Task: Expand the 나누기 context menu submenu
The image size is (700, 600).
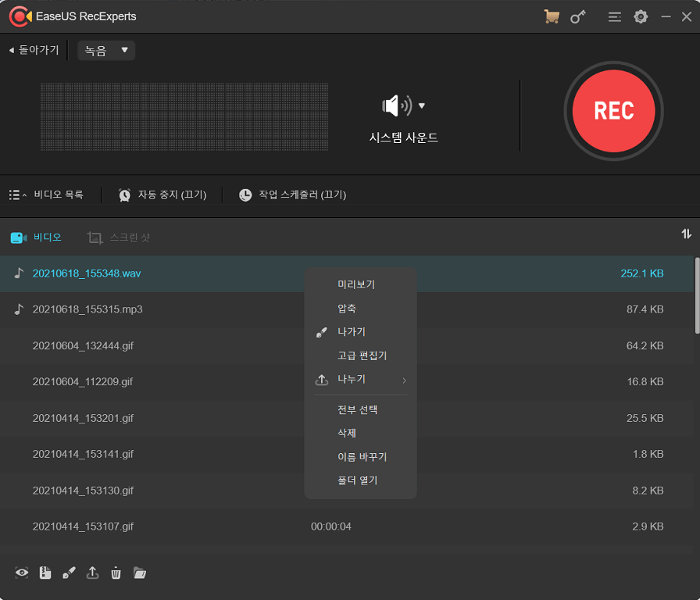Action: pyautogui.click(x=361, y=379)
